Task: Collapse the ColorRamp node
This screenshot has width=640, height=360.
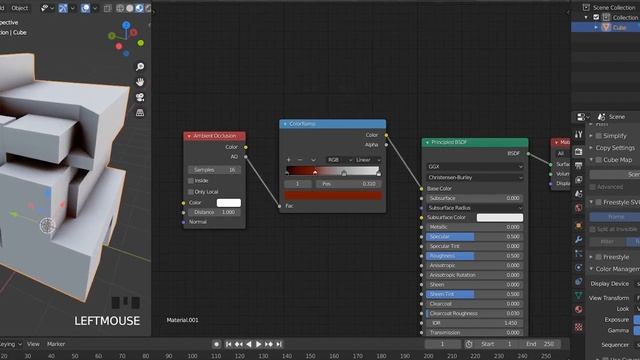Action: (285, 124)
